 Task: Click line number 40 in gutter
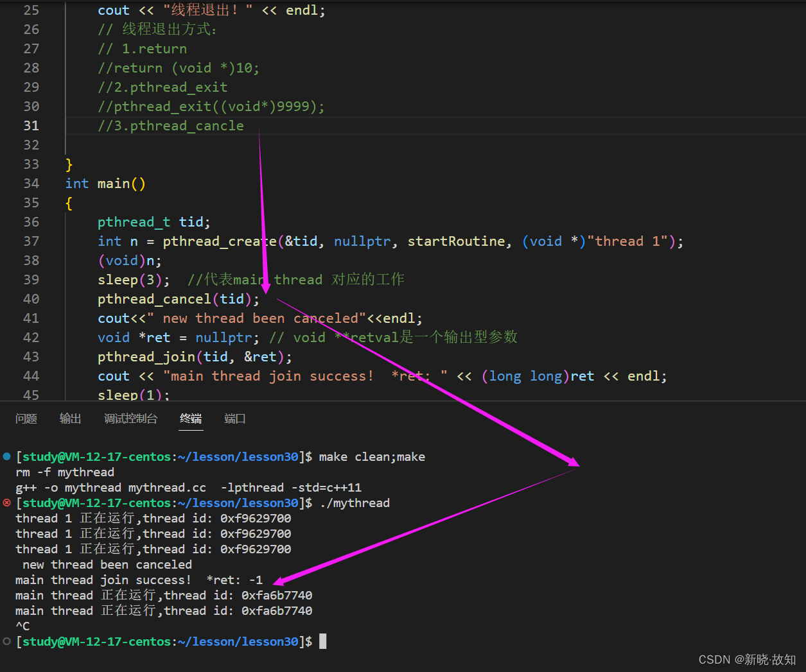[x=31, y=299]
